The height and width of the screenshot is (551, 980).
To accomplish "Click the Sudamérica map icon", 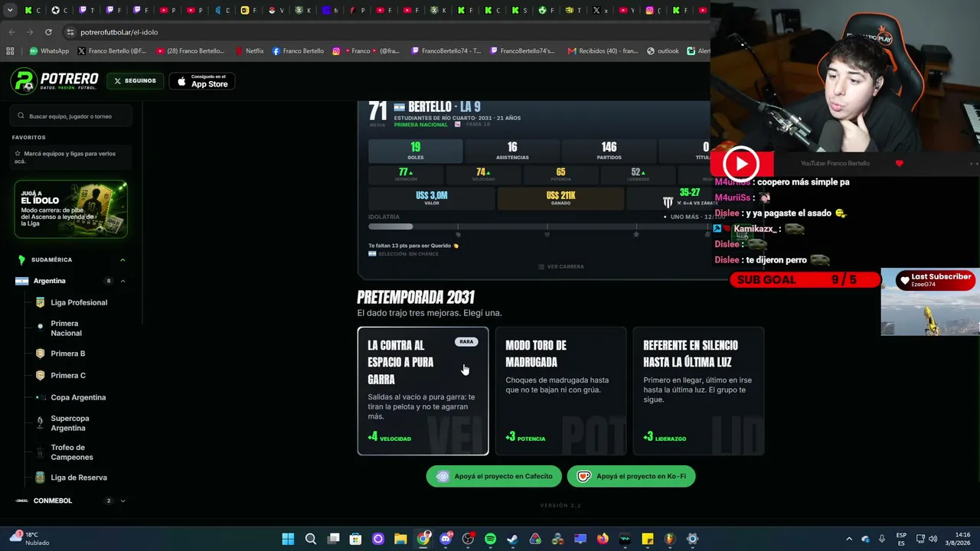I will point(21,260).
